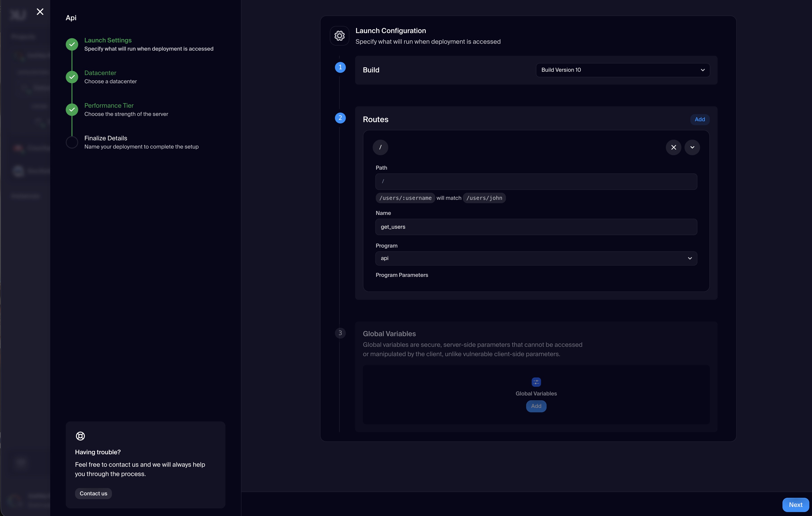This screenshot has width=812, height=516.
Task: Collapse the route card chevron
Action: pyautogui.click(x=692, y=147)
